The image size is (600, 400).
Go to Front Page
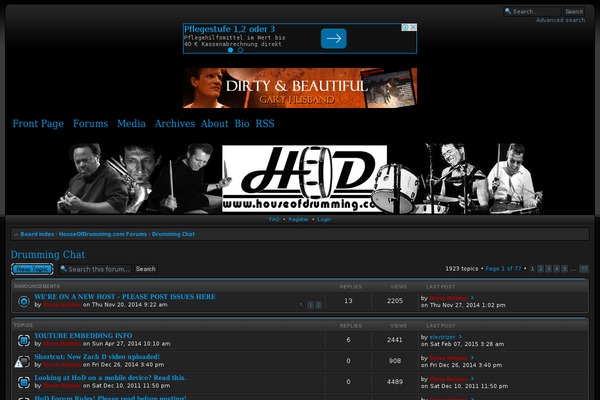tap(38, 124)
